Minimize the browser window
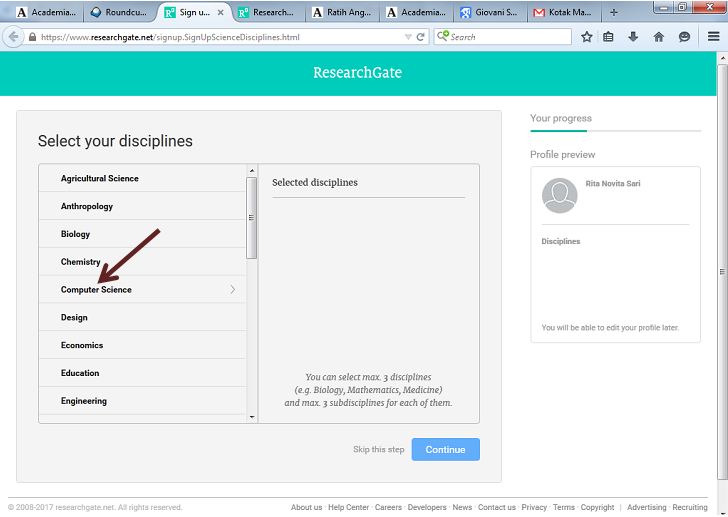The image size is (728, 517). [x=664, y=7]
